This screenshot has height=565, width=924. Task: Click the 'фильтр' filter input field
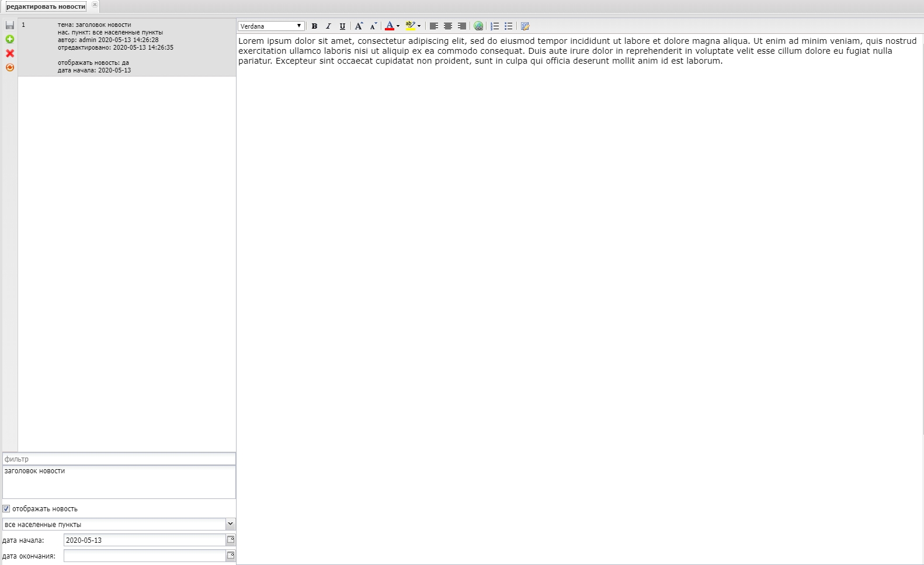[x=119, y=459]
